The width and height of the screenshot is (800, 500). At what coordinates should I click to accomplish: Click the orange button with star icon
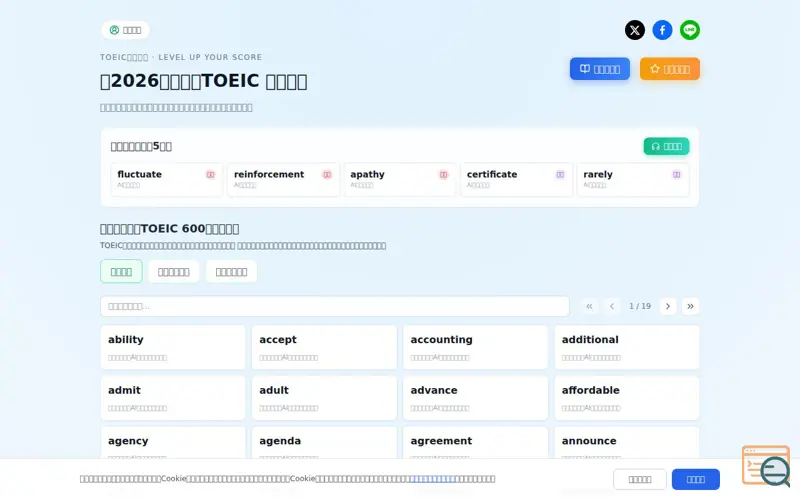669,69
